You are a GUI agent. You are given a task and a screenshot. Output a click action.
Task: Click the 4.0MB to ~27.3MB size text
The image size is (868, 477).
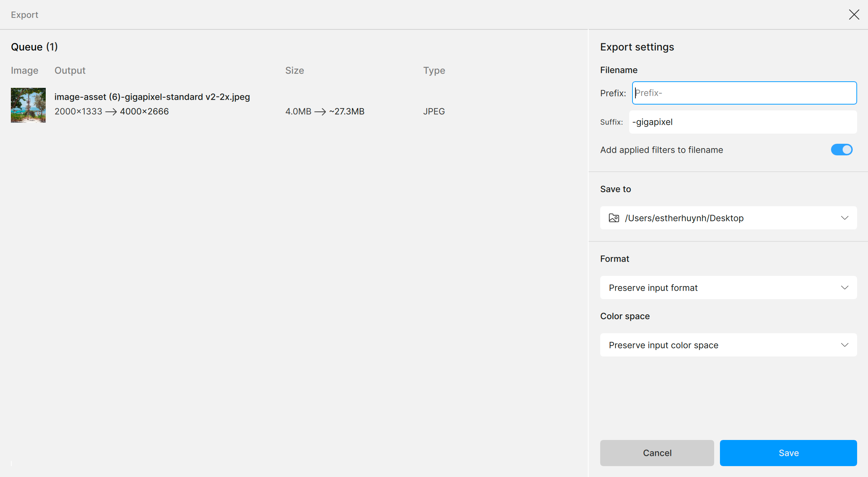tap(324, 111)
